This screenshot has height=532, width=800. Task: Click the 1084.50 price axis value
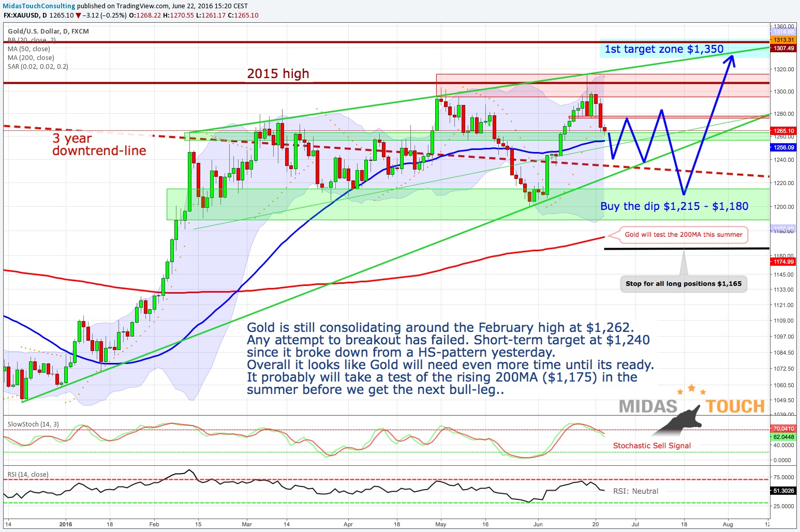[783, 353]
